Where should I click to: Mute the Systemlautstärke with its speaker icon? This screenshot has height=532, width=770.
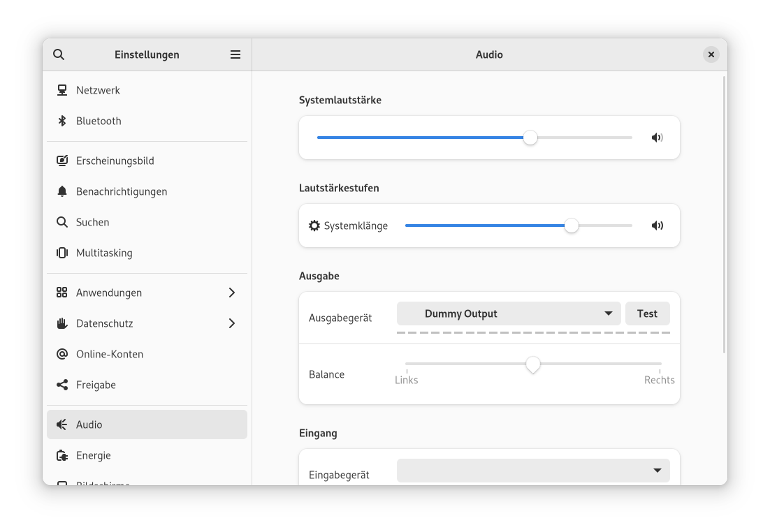(x=657, y=138)
